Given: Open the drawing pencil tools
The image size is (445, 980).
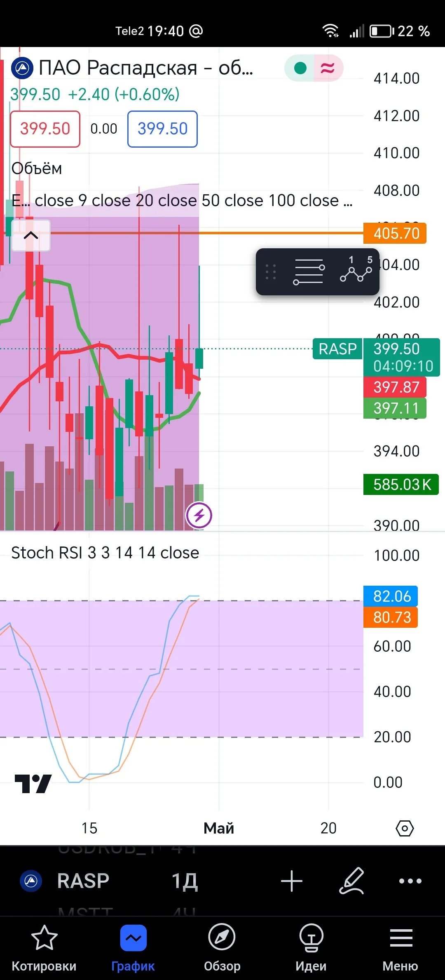Looking at the screenshot, I should pyautogui.click(x=351, y=881).
